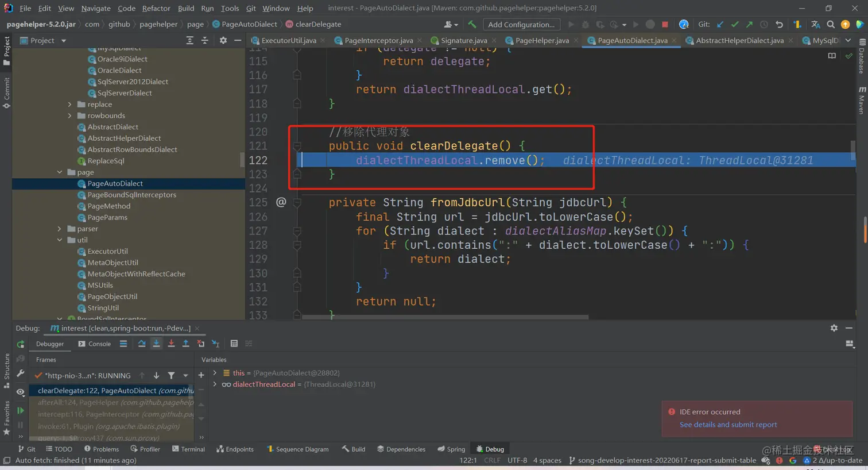868x470 pixels.
Task: Click Git Push green arrow icon
Action: click(x=749, y=24)
